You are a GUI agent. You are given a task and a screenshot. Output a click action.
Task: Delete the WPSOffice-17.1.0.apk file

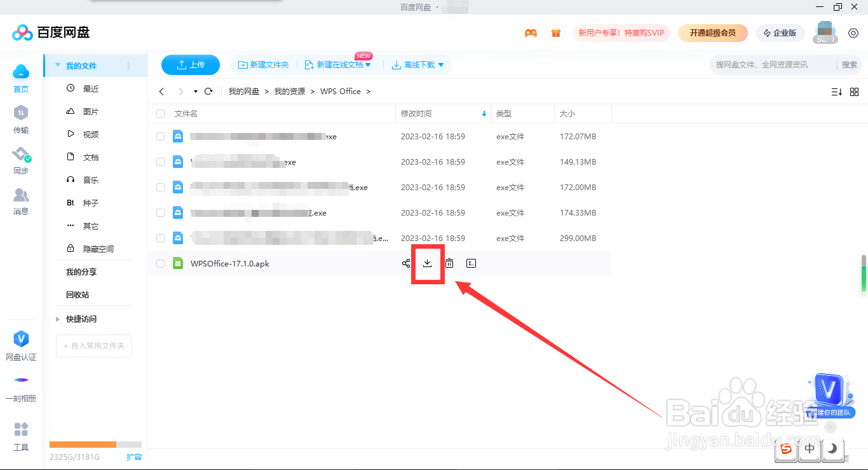[449, 263]
